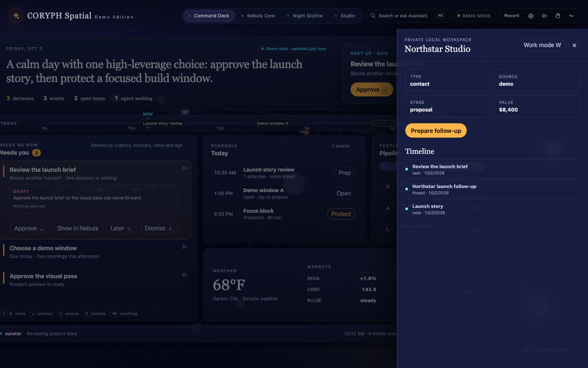Open the L avatar in Pipeline list
588x368 pixels.
(388, 229)
